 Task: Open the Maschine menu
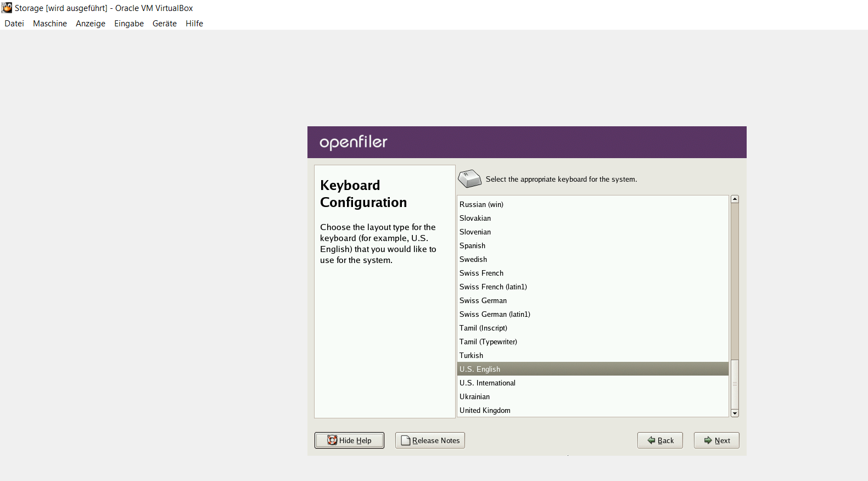click(50, 24)
